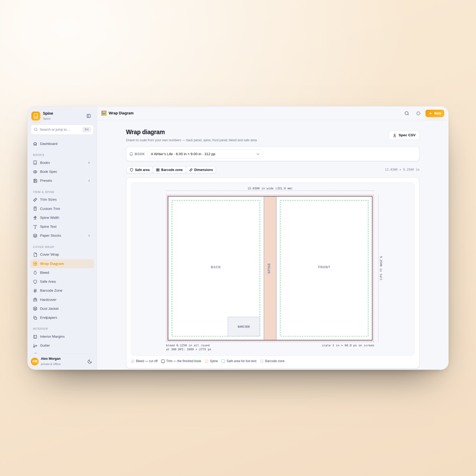Click the Spine legend swatch
The width and height of the screenshot is (476, 476).
pyautogui.click(x=206, y=361)
